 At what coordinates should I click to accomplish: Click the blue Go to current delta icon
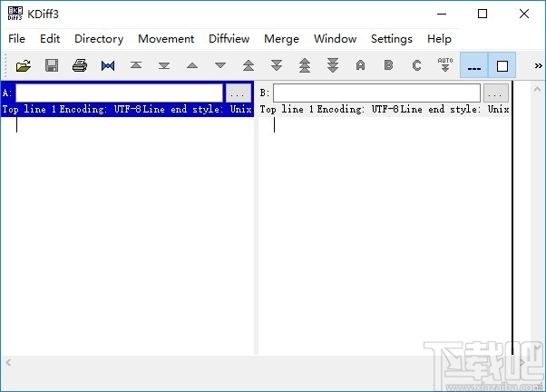pyautogui.click(x=108, y=65)
